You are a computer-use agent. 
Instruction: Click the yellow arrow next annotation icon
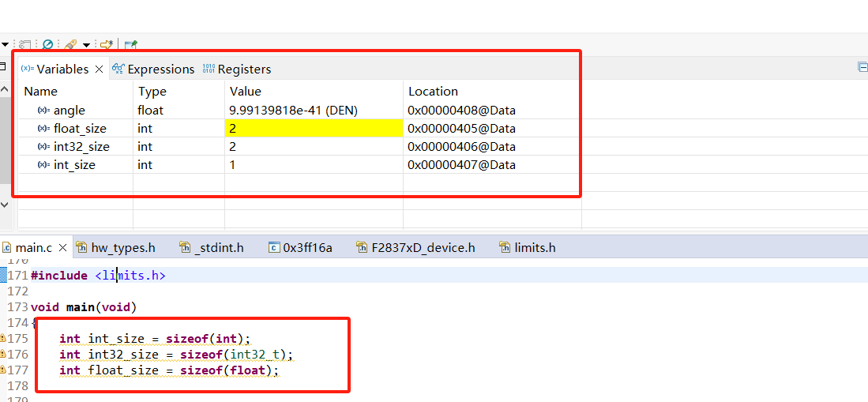click(x=106, y=45)
